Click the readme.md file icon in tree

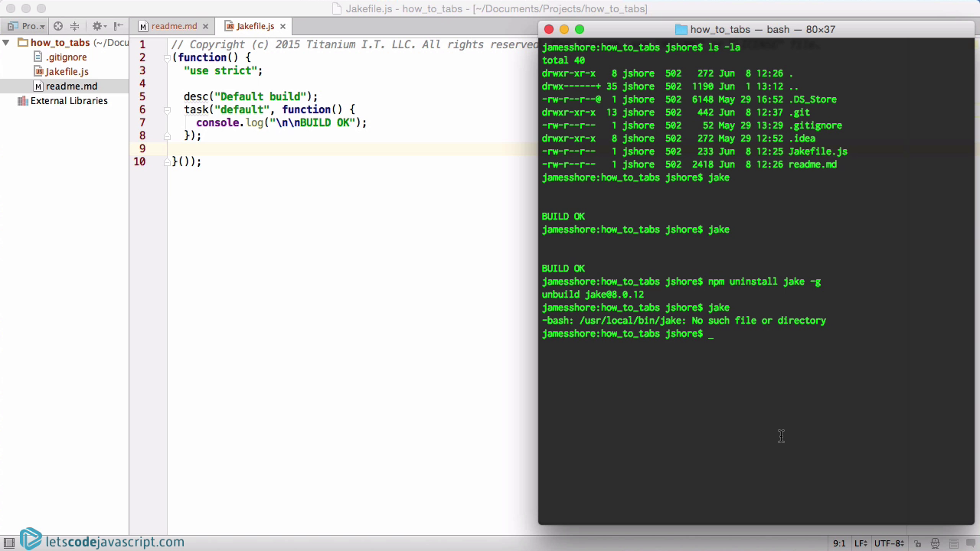click(x=39, y=86)
